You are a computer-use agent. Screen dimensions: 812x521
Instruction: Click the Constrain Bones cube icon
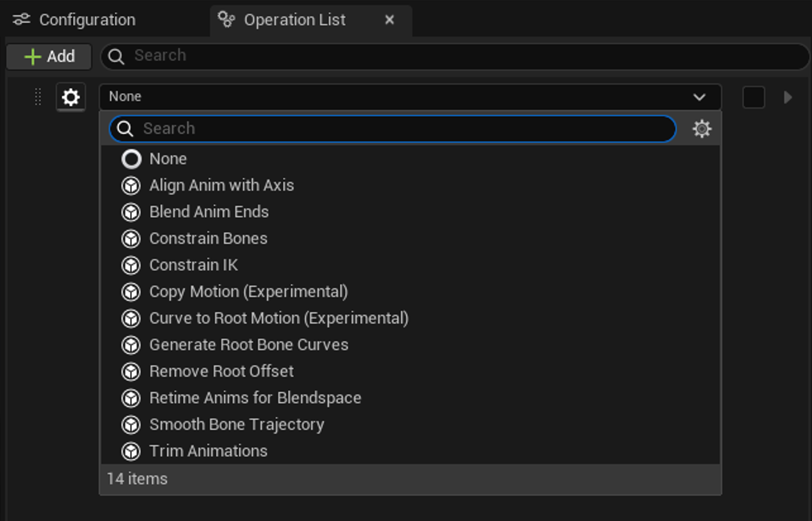point(131,238)
